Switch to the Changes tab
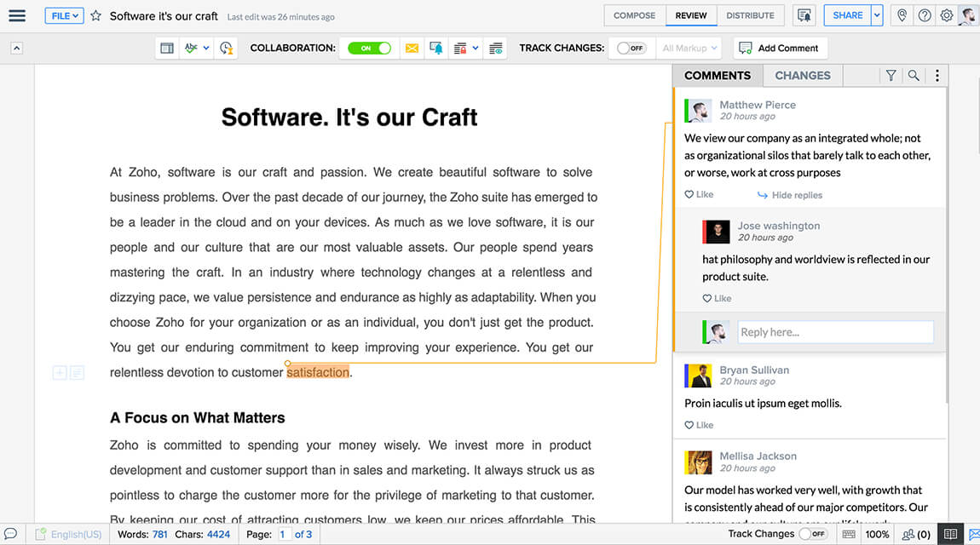This screenshot has width=980, height=545. [x=802, y=76]
